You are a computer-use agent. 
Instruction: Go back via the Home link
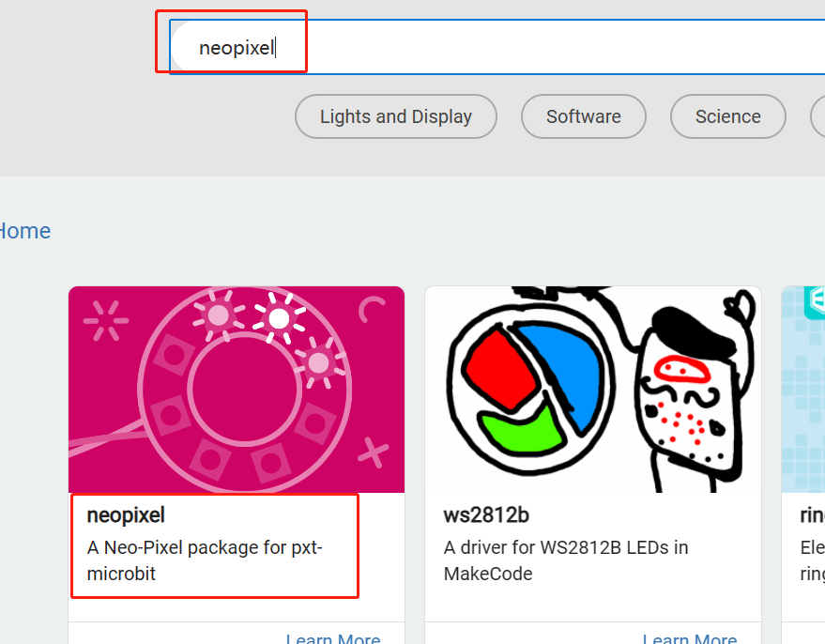click(x=24, y=231)
